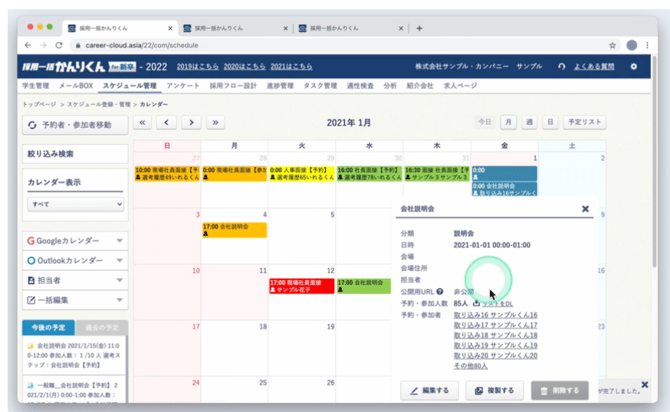Click the help icon beside 公開用URL
This screenshot has width=670, height=412.
pos(440,291)
